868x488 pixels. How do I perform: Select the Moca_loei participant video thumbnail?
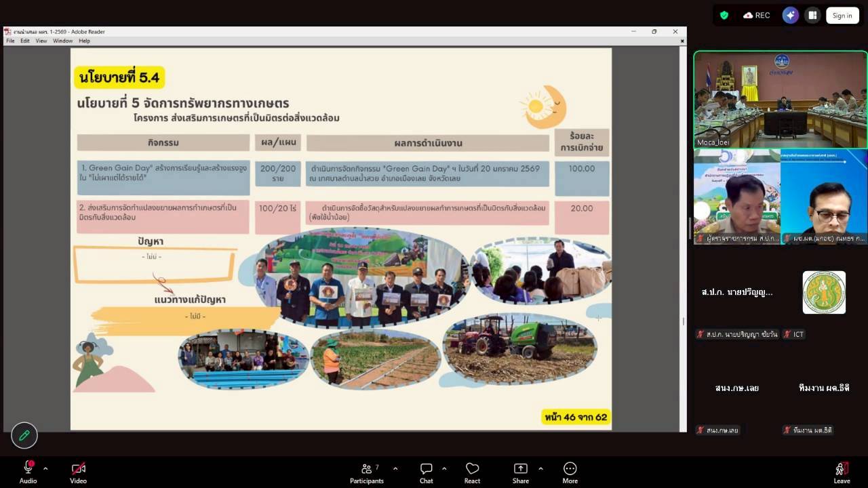[x=780, y=100]
